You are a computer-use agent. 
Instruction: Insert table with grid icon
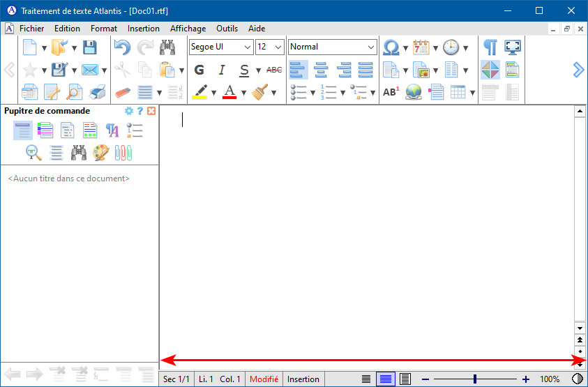tap(458, 92)
